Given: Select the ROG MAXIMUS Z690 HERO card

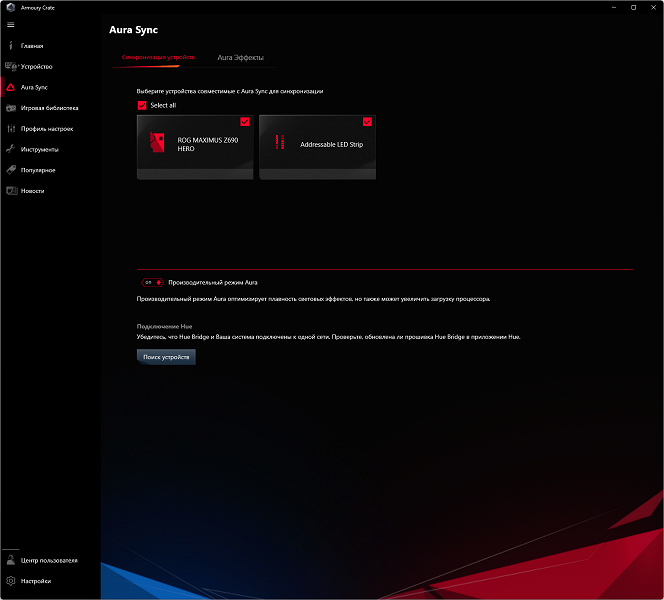Looking at the screenshot, I should [x=195, y=147].
